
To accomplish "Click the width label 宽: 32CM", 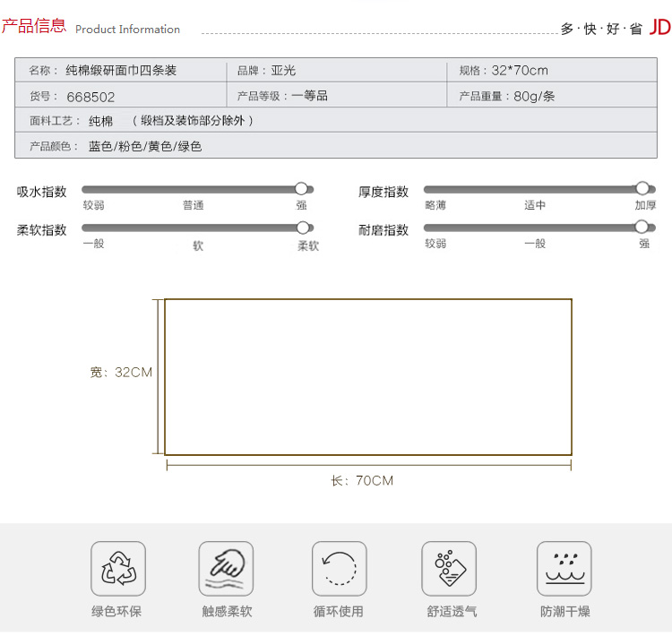I will tap(121, 372).
